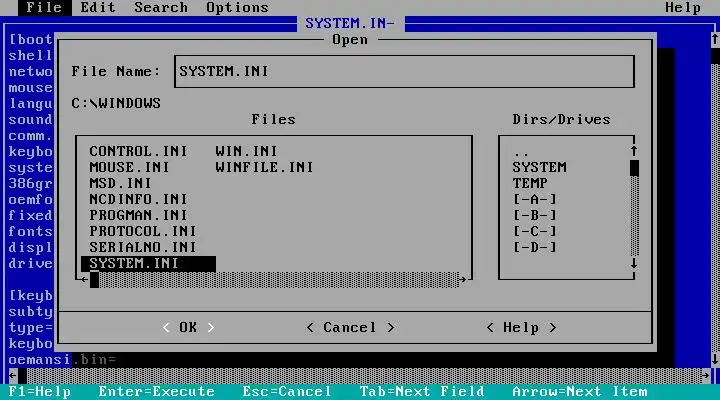Select MOUSE.INI in Files list
The height and width of the screenshot is (400, 720).
(x=129, y=167)
